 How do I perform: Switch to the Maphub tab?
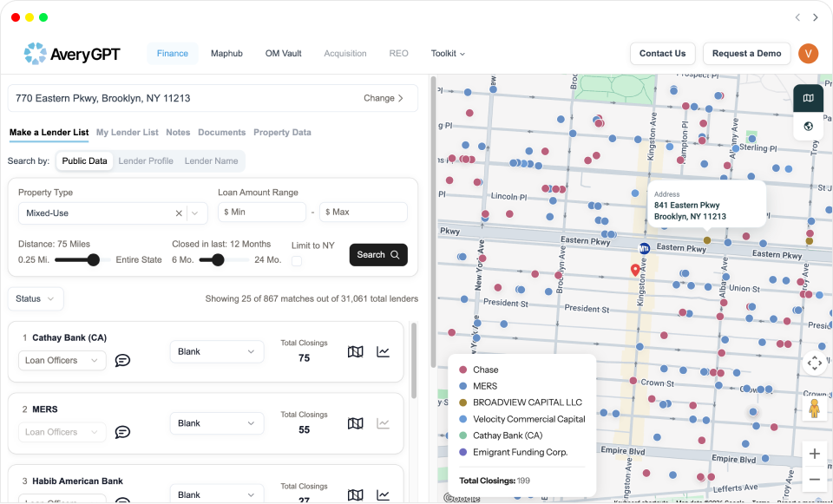226,53
